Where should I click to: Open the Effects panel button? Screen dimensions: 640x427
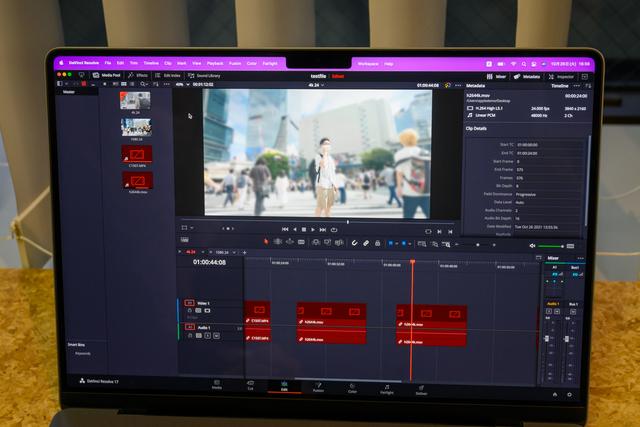[x=138, y=75]
